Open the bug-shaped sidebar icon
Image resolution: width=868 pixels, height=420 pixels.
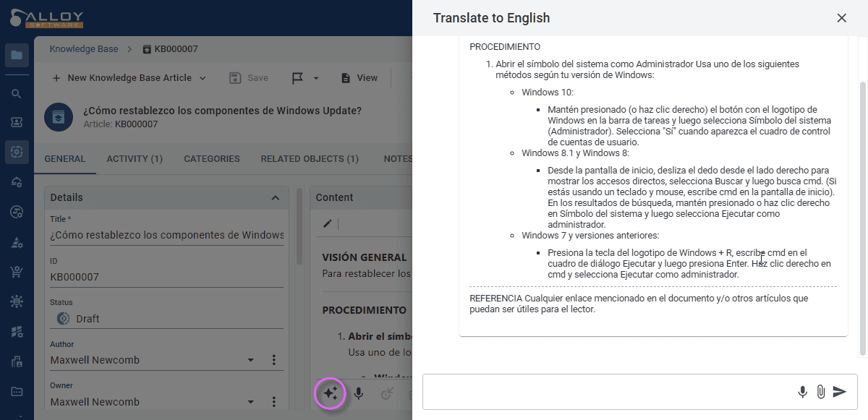coord(17,301)
